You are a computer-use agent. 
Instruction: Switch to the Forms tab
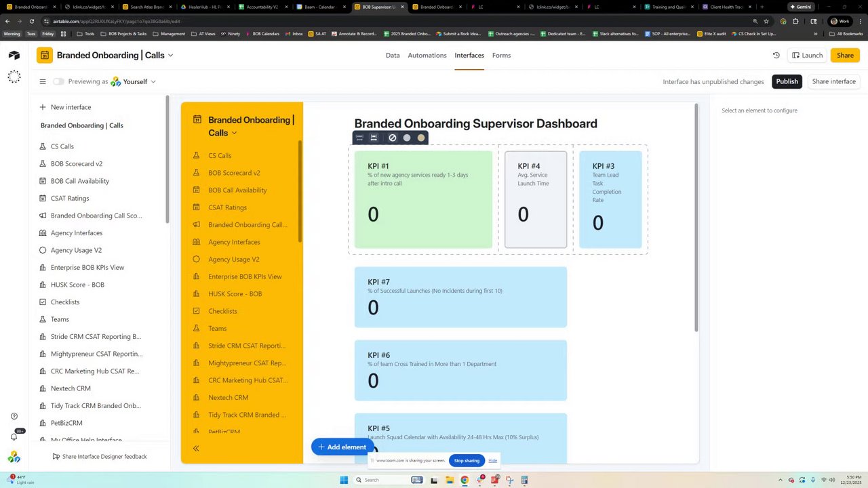point(502,56)
